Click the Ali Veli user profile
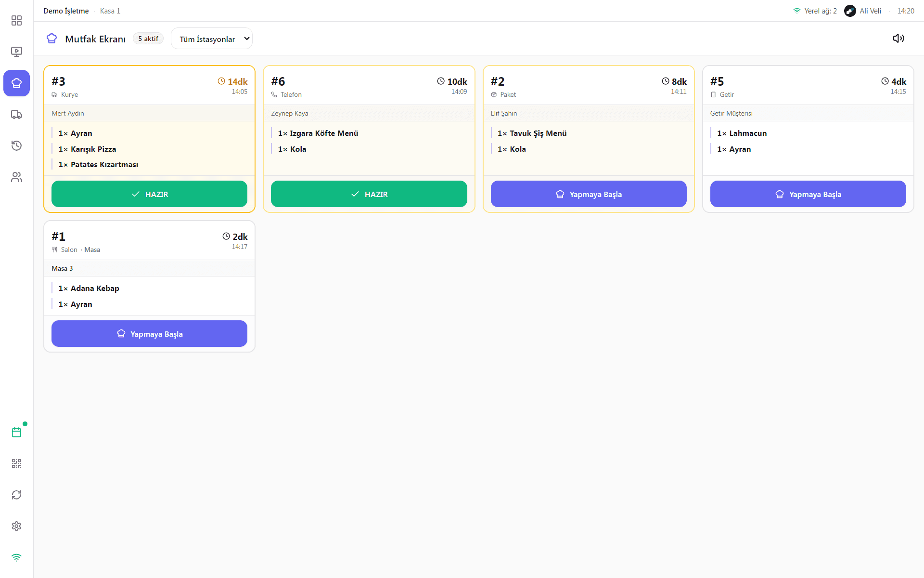924x578 pixels. [863, 11]
